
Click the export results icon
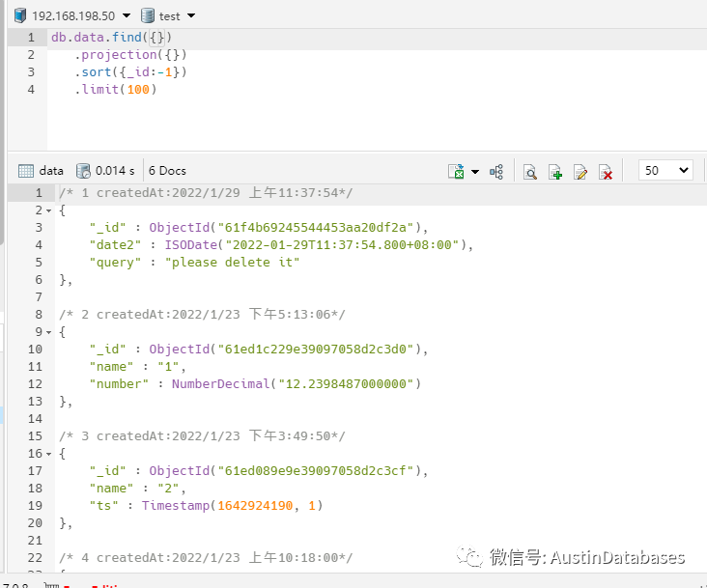pos(456,172)
